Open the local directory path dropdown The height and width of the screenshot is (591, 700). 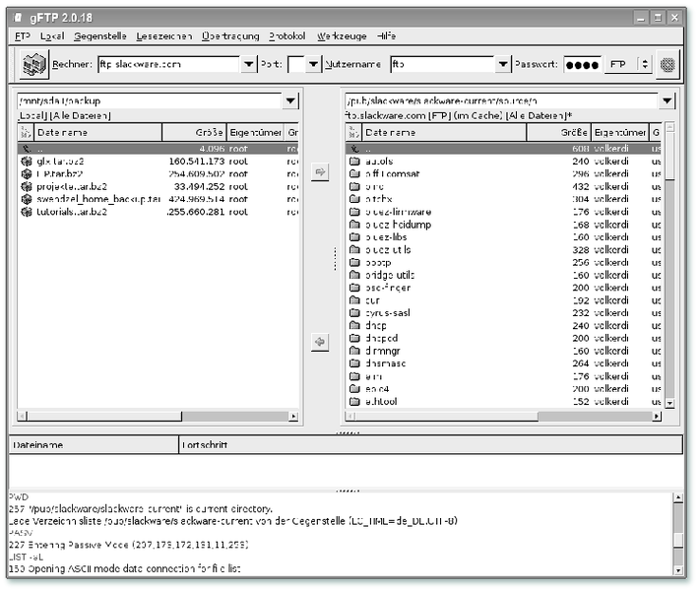289,100
